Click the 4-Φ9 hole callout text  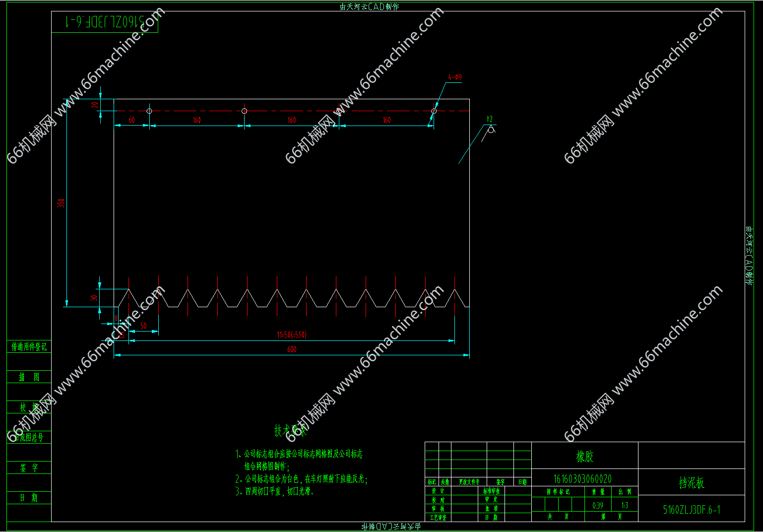point(454,77)
